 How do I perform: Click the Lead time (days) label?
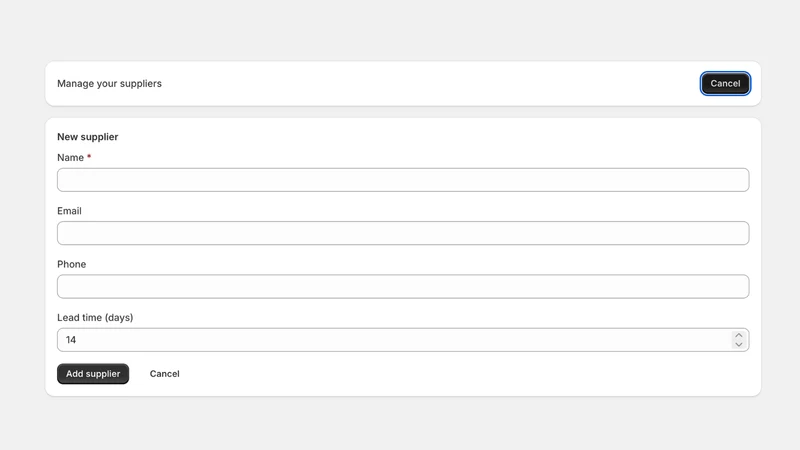pyautogui.click(x=95, y=317)
